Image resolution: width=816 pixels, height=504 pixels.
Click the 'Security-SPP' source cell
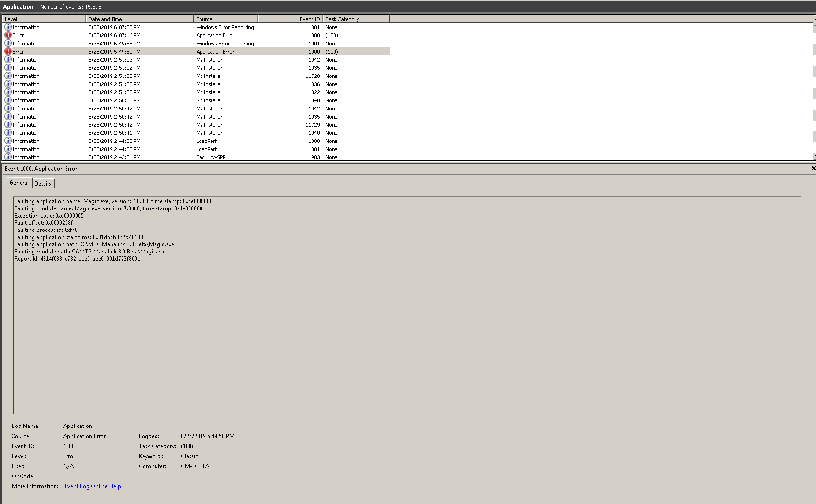(x=211, y=157)
